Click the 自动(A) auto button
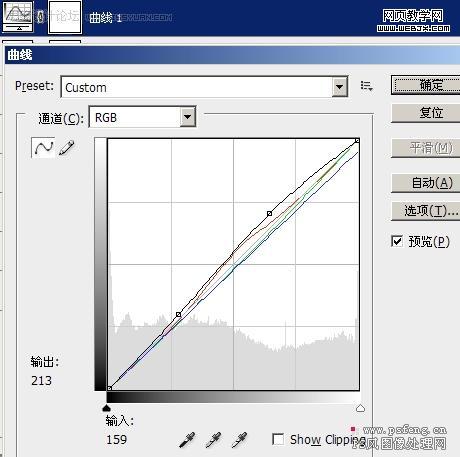This screenshot has width=460, height=457. coord(426,183)
